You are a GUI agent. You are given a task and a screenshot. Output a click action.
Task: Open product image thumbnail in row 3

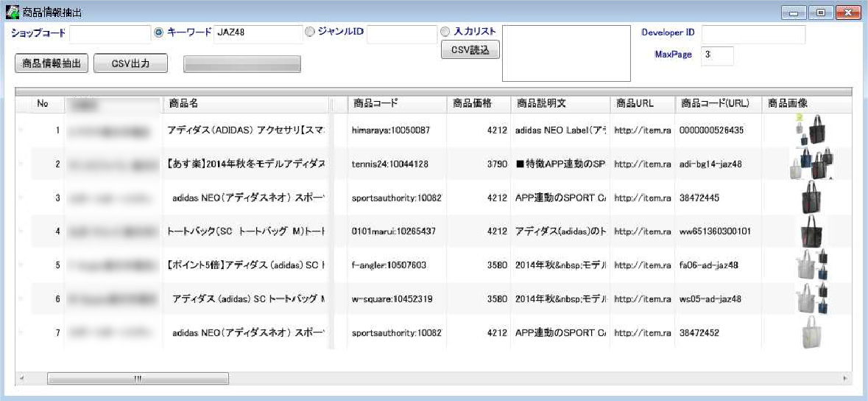pos(811,197)
